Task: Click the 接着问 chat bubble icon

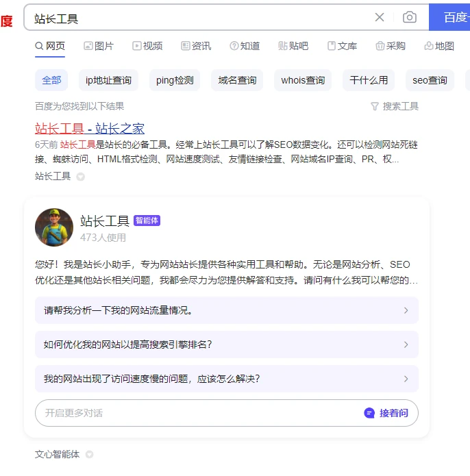Action: 369,413
